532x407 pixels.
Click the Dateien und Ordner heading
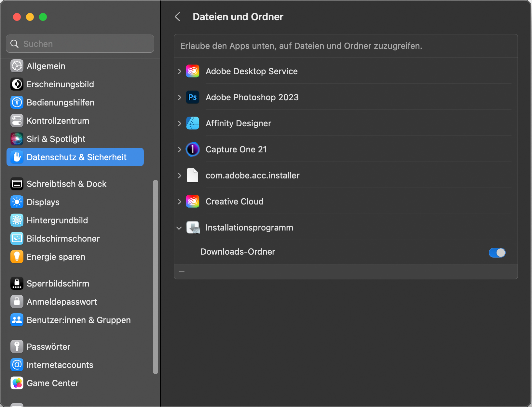pyautogui.click(x=238, y=17)
